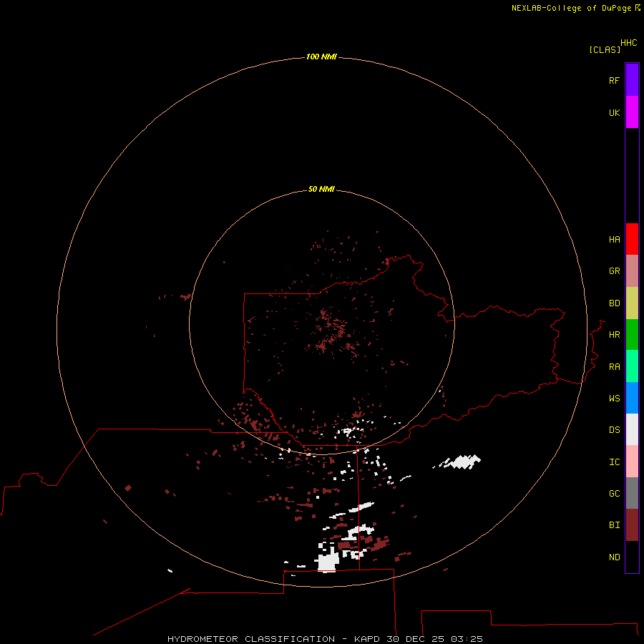Click the RA legend label

click(x=614, y=367)
